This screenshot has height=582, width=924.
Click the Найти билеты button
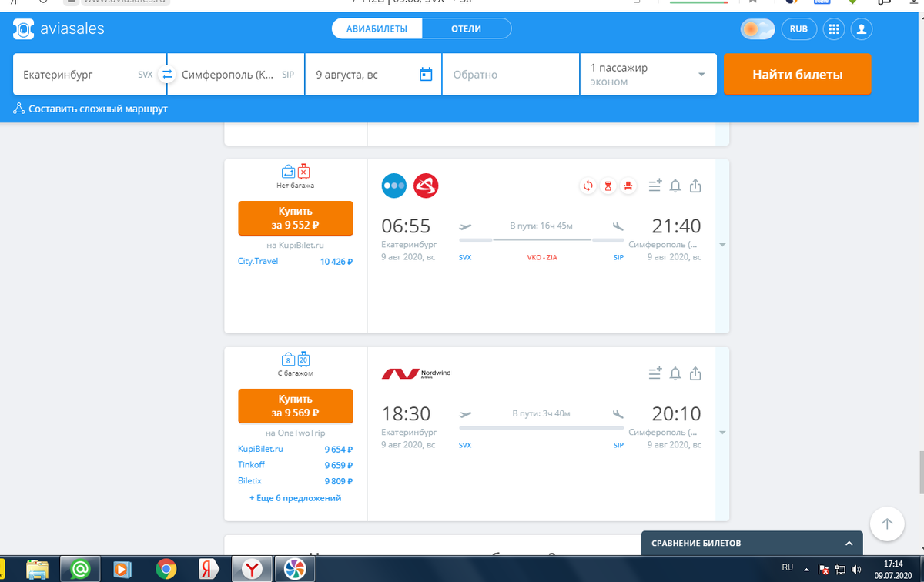[x=798, y=75]
